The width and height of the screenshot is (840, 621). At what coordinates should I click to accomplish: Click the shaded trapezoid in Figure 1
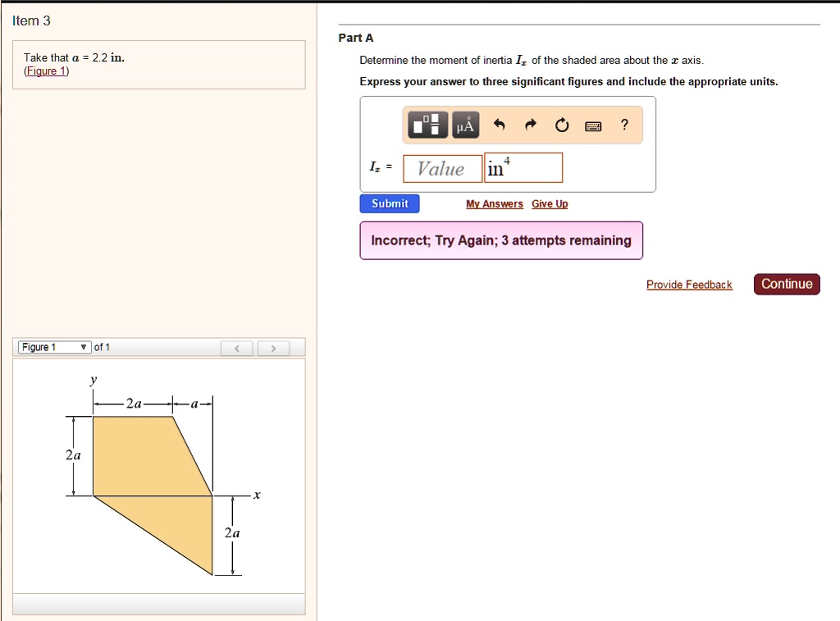pos(139,459)
